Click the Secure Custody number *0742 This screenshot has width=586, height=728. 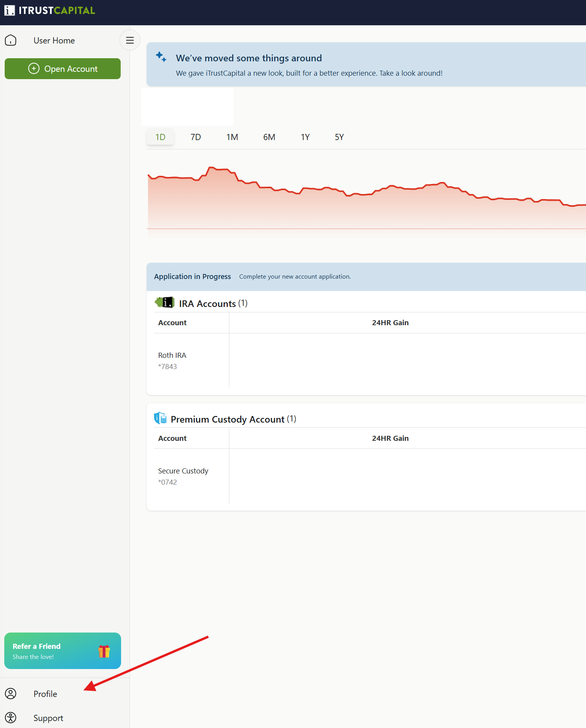tap(168, 482)
